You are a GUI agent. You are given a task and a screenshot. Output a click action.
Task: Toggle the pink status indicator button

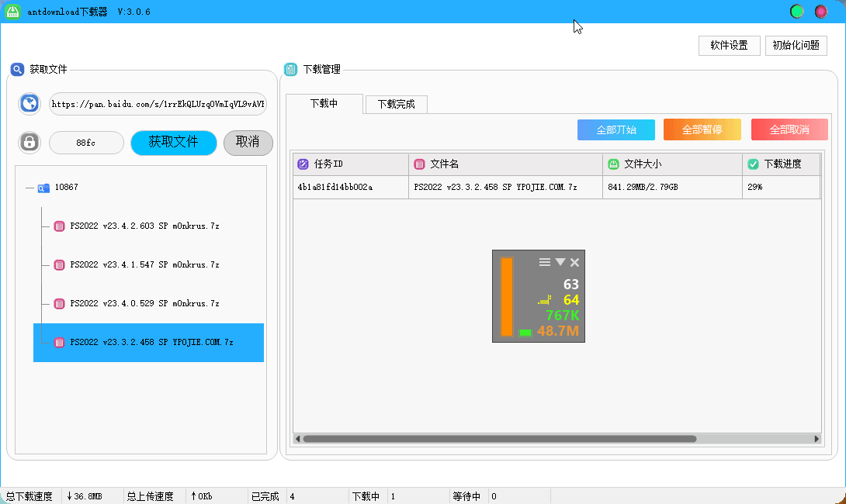pos(821,12)
